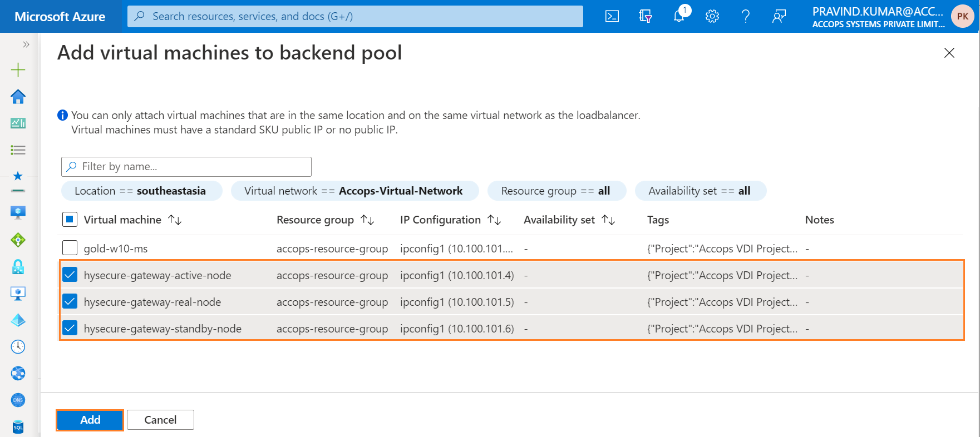Open the padlock gateway icon in sidebar
Screen dimensions: 980x437
[18, 267]
